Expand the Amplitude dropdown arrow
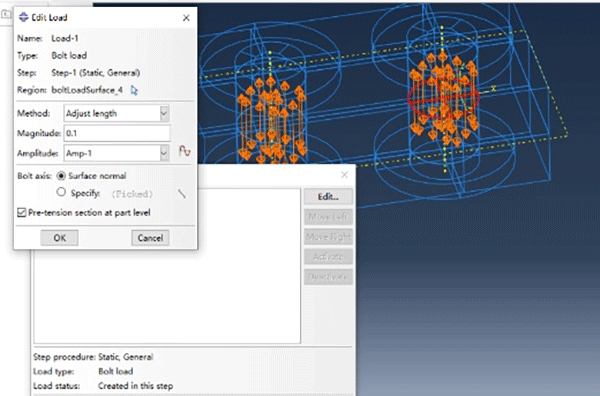This screenshot has width=600, height=396. pyautogui.click(x=164, y=153)
